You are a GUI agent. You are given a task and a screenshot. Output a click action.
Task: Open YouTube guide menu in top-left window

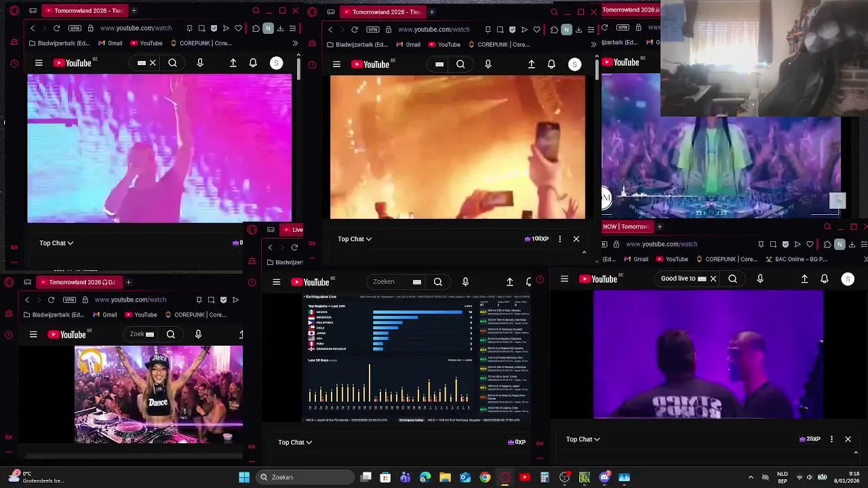[x=39, y=63]
